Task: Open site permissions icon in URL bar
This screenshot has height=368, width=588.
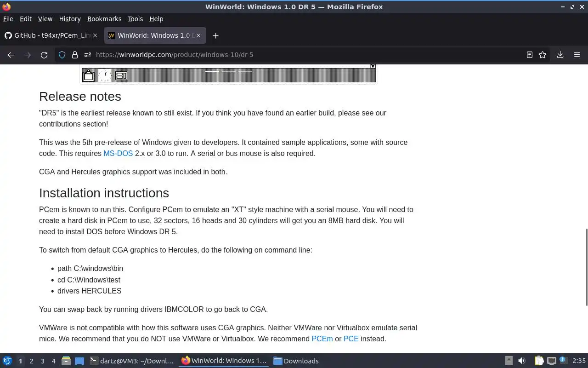Action: (88, 55)
